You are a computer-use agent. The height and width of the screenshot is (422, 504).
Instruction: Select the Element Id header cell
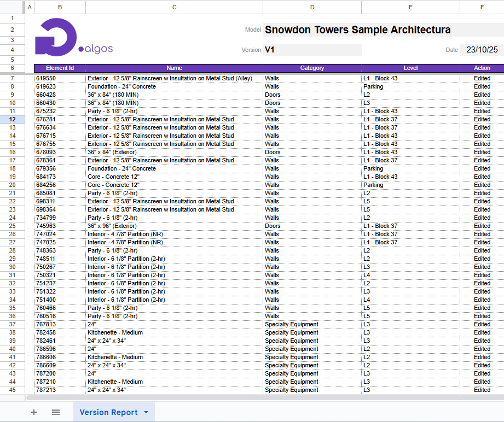pos(59,68)
